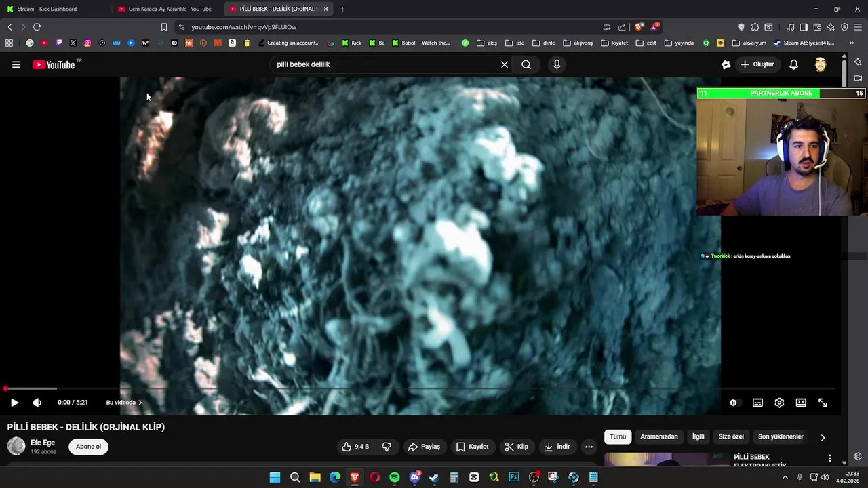Subscribe with the Abone ol button
Screen dimensions: 868x488
[x=88, y=447]
